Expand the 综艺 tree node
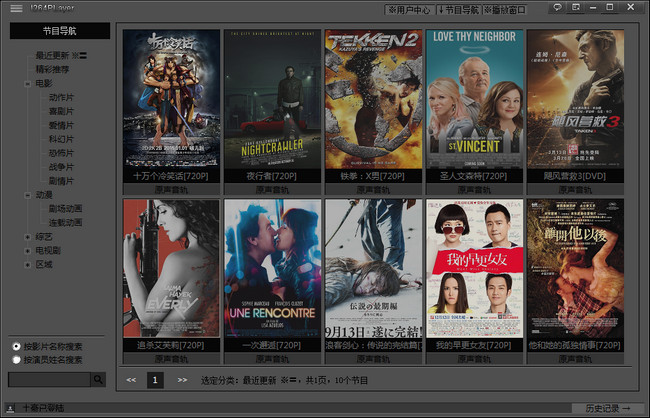Viewport: 650px width, 418px height. pyautogui.click(x=28, y=237)
